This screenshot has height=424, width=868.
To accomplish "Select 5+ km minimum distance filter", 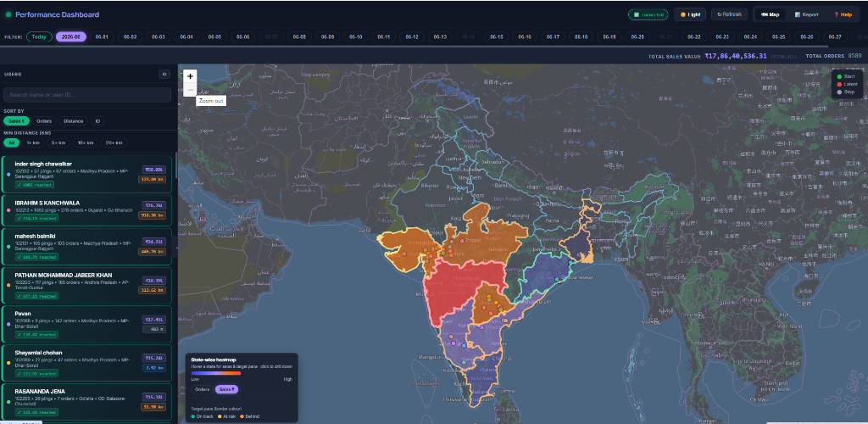I will 58,142.
